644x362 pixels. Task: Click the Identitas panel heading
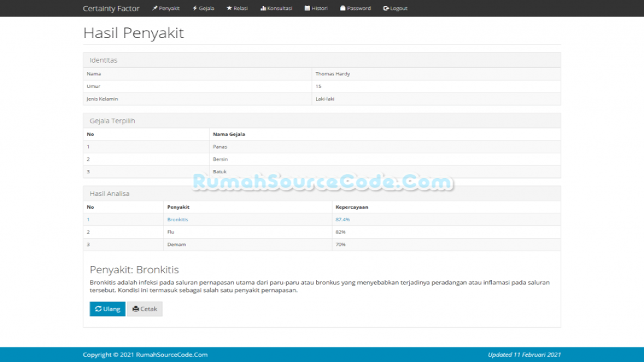[x=103, y=60]
